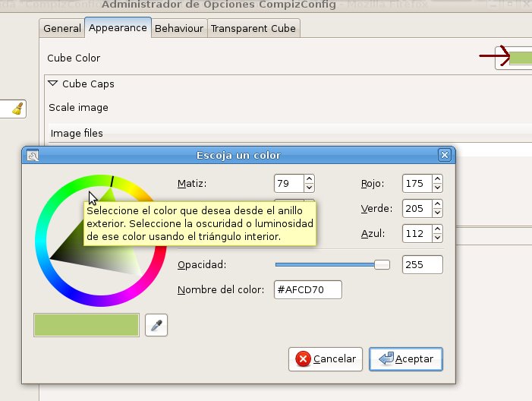
Task: Select the Transparent Cube tab
Action: tap(253, 28)
